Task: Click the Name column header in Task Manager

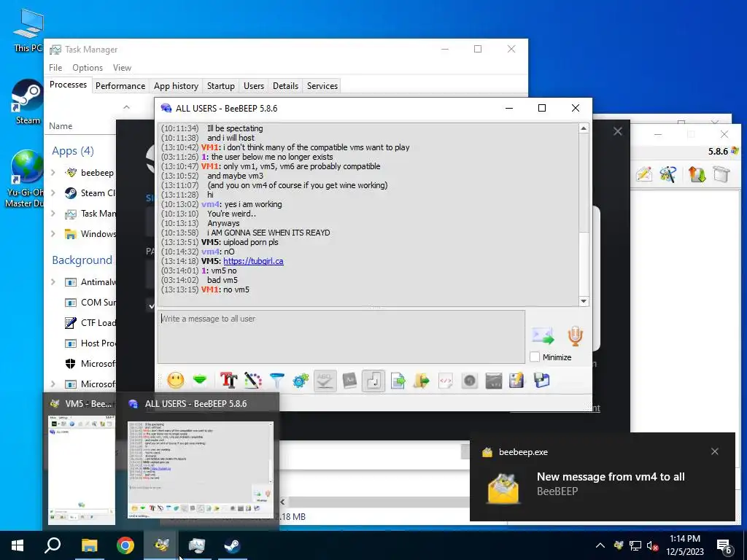Action: tap(61, 125)
